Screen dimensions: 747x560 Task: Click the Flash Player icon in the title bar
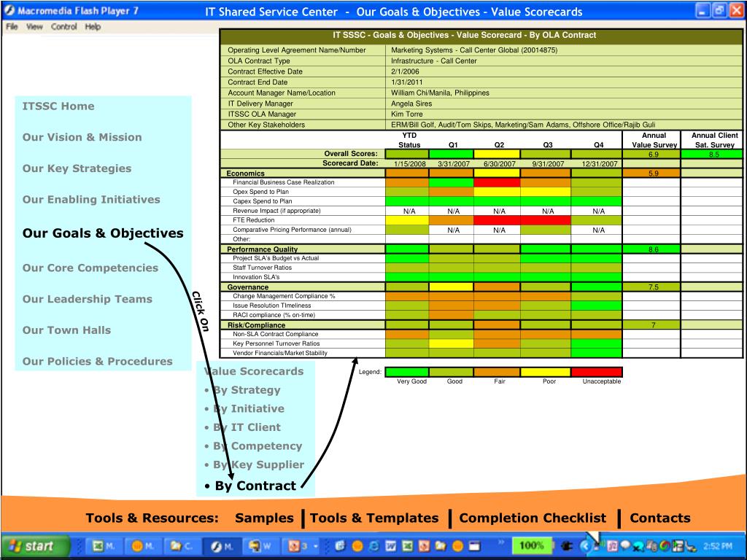tap(9, 10)
